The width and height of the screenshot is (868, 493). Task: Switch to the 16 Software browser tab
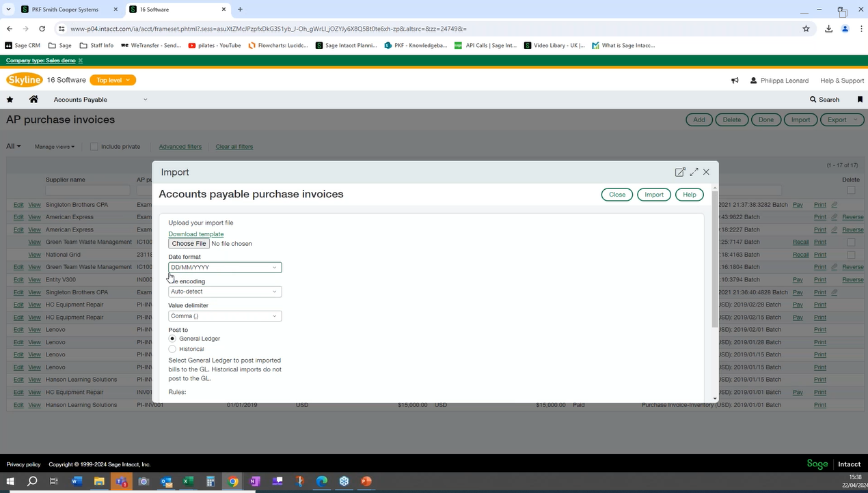178,10
